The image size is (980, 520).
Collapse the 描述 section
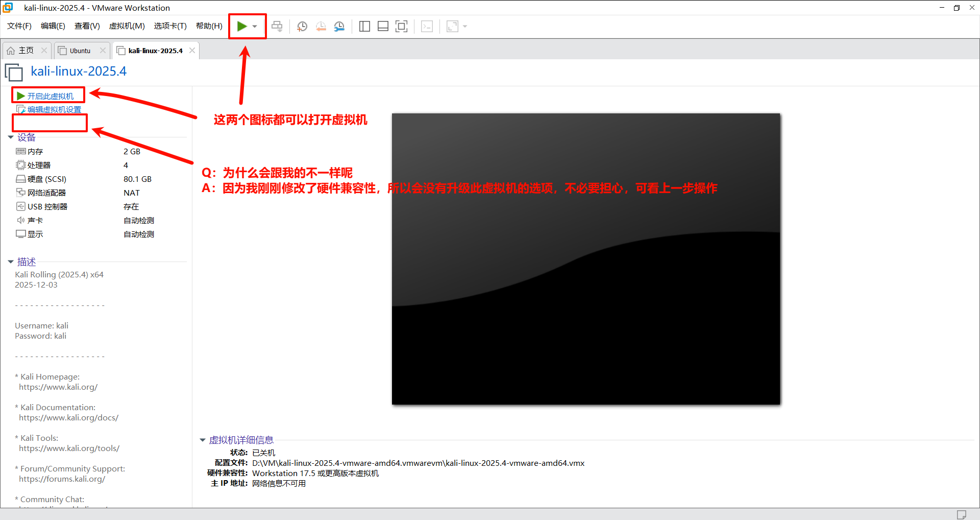tap(11, 262)
